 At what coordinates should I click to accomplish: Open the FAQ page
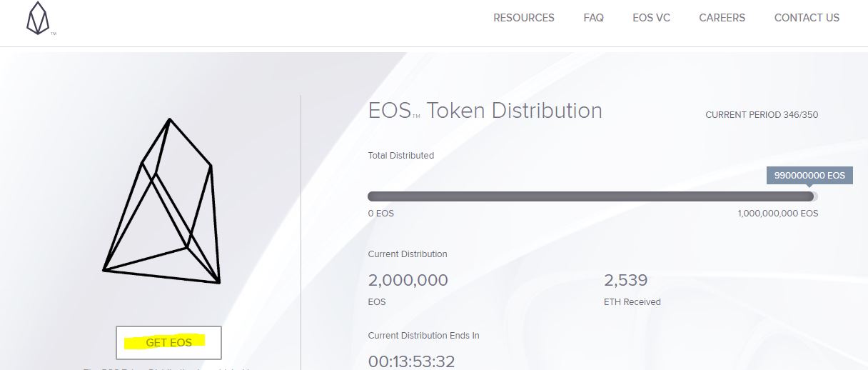coord(593,18)
